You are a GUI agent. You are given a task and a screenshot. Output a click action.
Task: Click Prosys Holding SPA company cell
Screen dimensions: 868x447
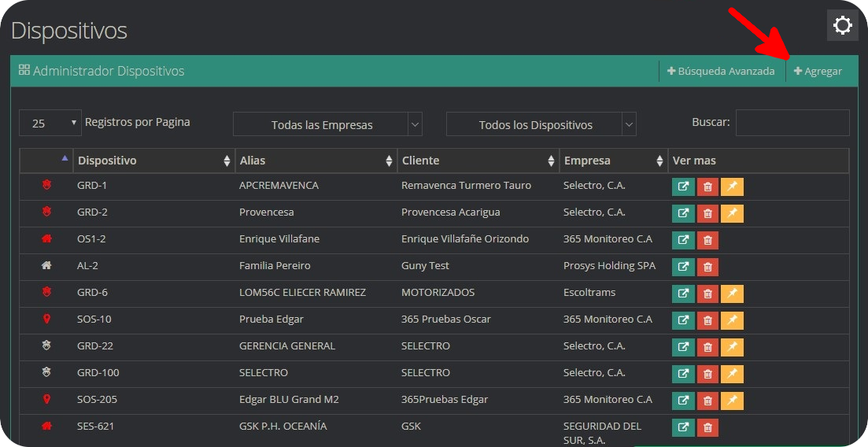pos(609,266)
